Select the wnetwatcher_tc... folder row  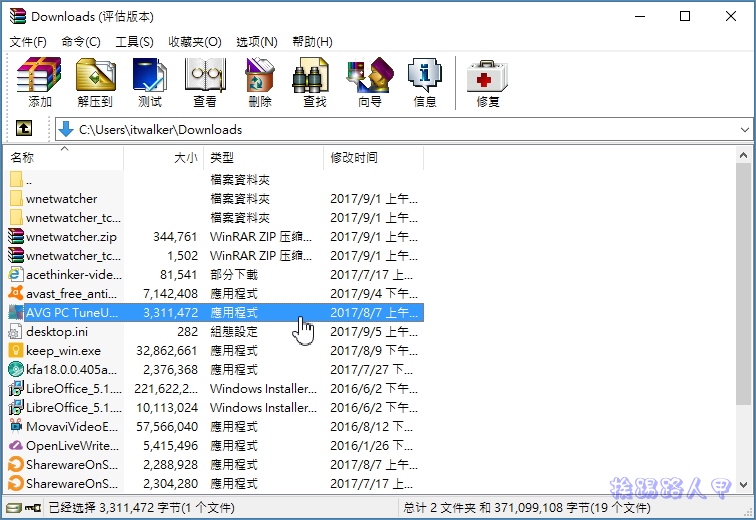pos(216,217)
